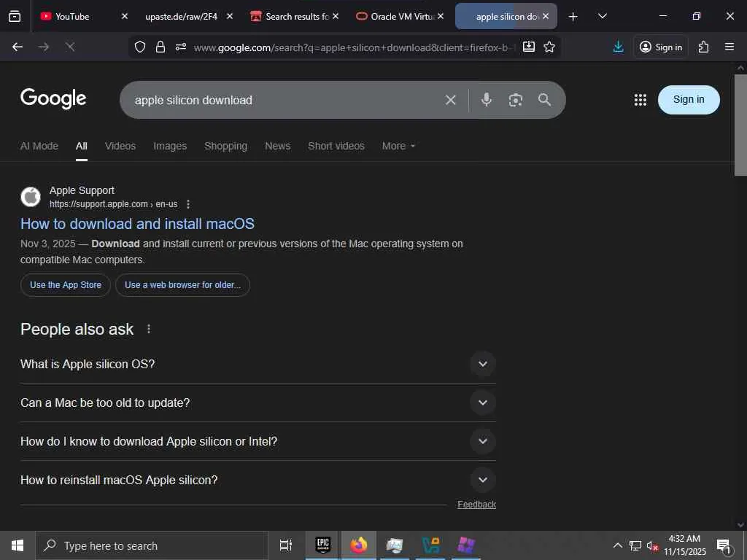Image resolution: width=747 pixels, height=560 pixels.
Task: Open site permissions icon in address bar
Action: pos(181,47)
